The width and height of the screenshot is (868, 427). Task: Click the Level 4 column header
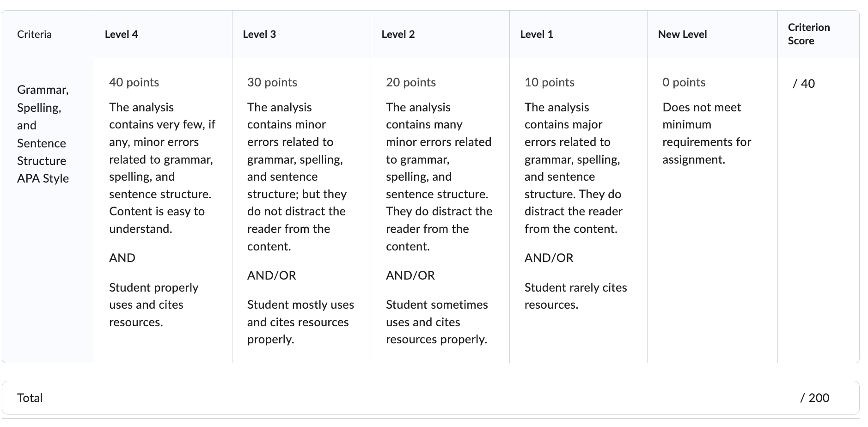(121, 34)
